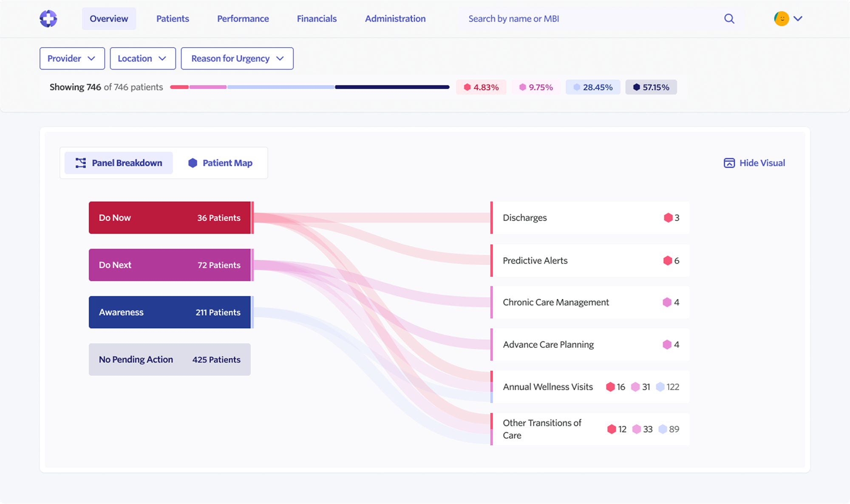The image size is (850, 504).
Task: Go to the Financials tab
Action: click(x=317, y=19)
